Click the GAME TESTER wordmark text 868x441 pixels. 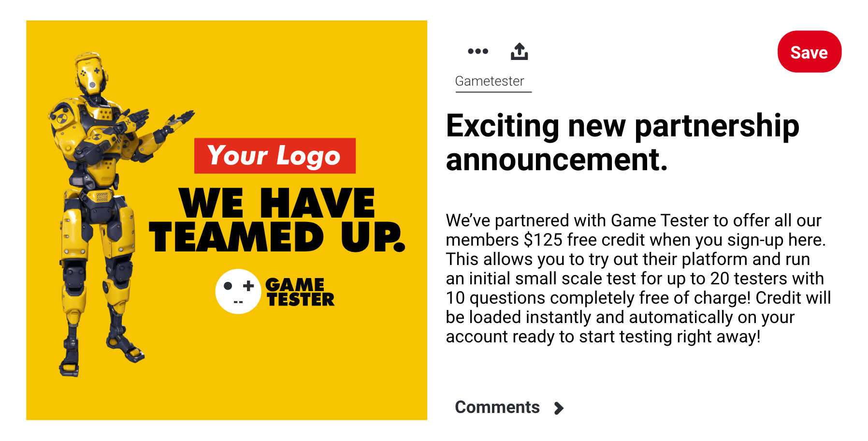click(x=300, y=292)
